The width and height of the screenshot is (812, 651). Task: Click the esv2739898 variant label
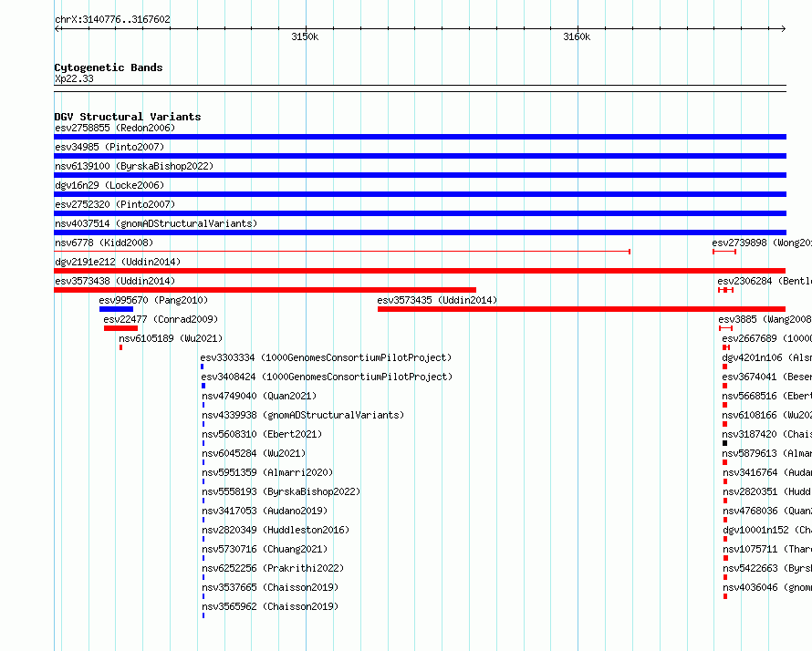coord(761,243)
